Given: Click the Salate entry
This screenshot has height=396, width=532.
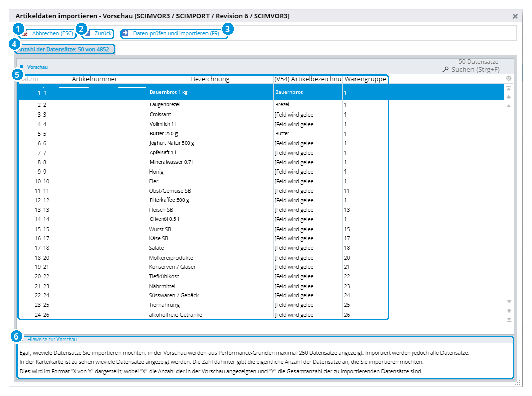Looking at the screenshot, I should [211, 248].
